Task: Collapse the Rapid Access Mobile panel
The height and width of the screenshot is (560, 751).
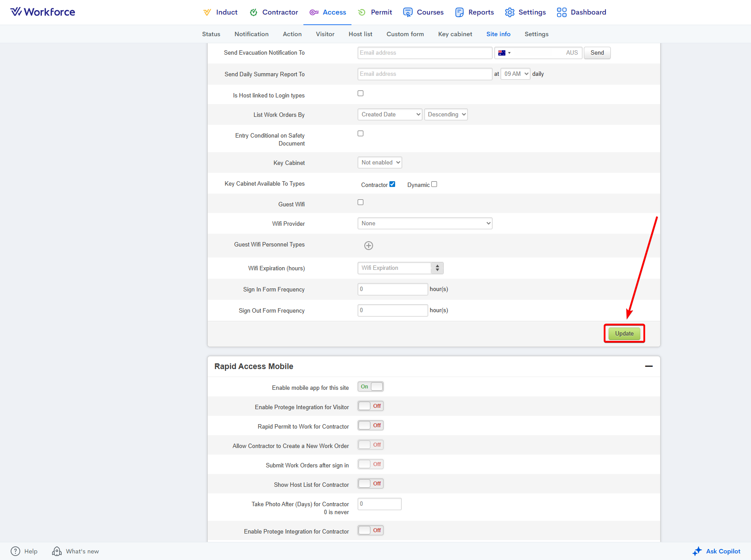Action: pos(649,366)
